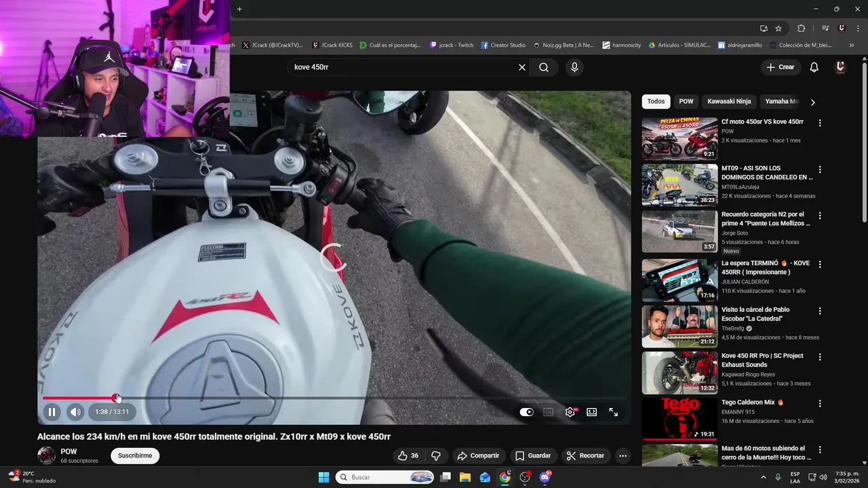The image size is (868, 488).
Task: Dislike the video with thumbs down button
Action: pos(436,455)
